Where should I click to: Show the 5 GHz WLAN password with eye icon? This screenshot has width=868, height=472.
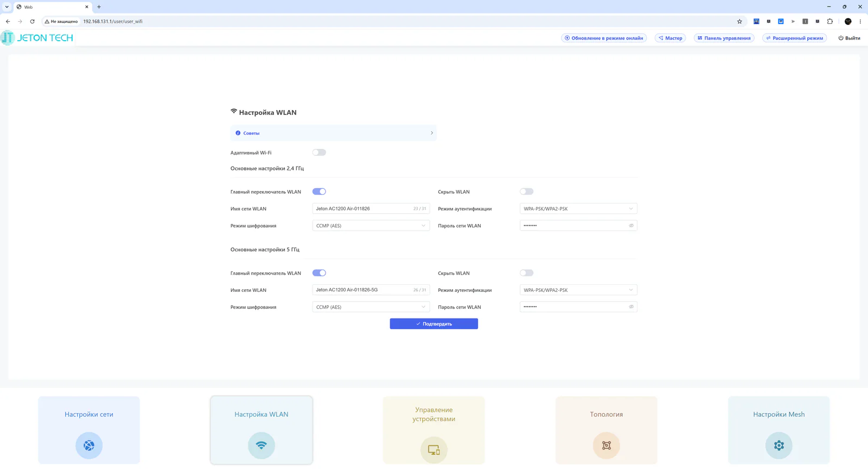tap(631, 307)
